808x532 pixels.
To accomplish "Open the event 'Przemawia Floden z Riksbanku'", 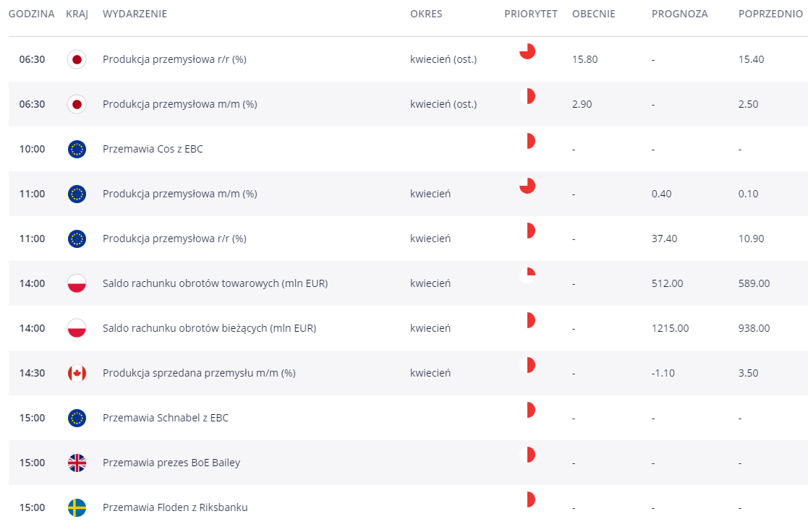I will tap(175, 507).
